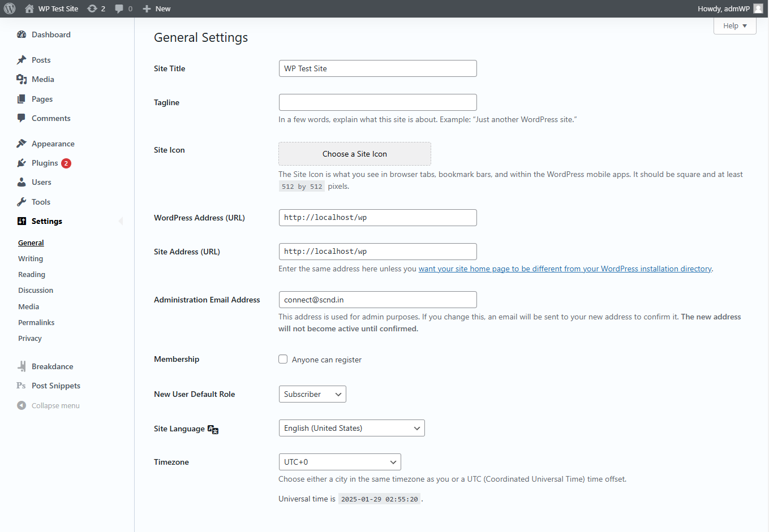
Task: Click the translation icon beside Site Language
Action: pos(213,429)
